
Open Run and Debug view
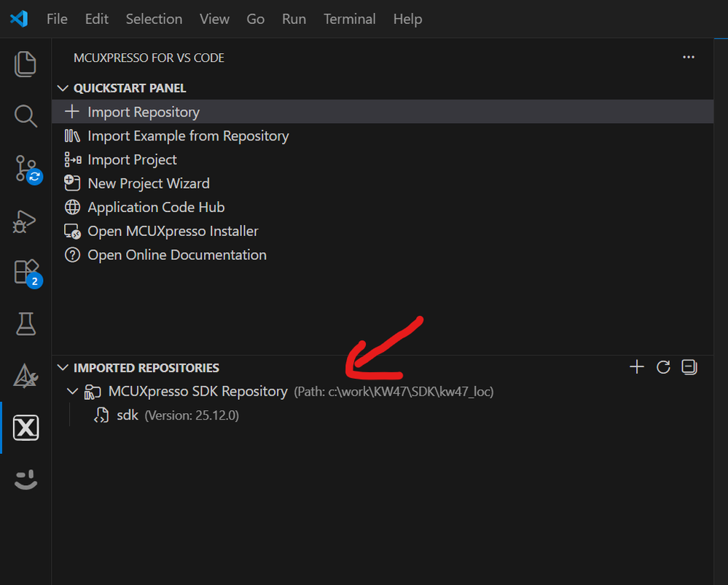26,221
